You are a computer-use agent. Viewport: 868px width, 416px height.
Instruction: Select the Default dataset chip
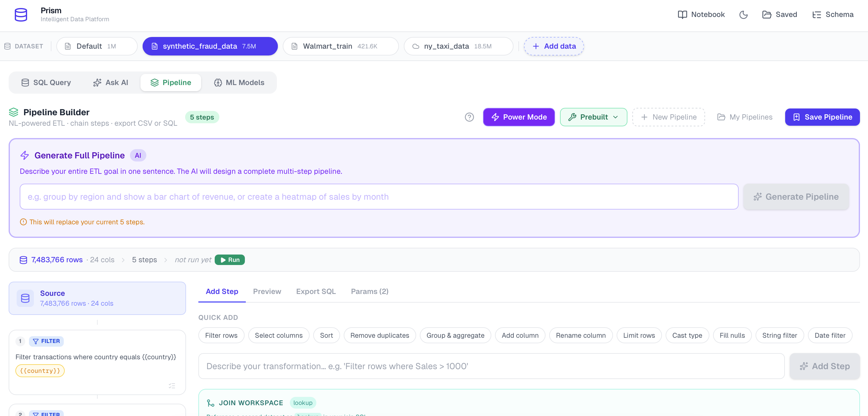(97, 46)
